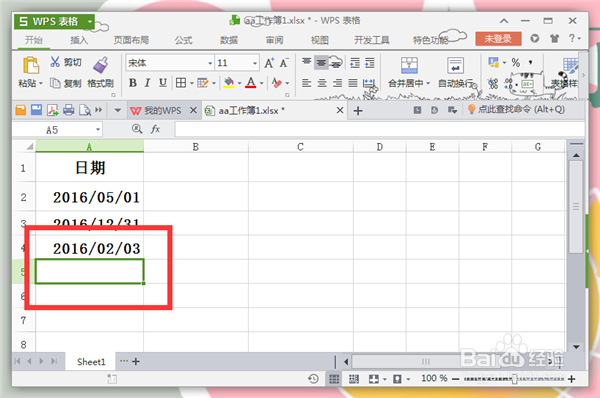Apply yellow fill color
Image resolution: width=600 pixels, height=398 pixels.
click(x=228, y=83)
